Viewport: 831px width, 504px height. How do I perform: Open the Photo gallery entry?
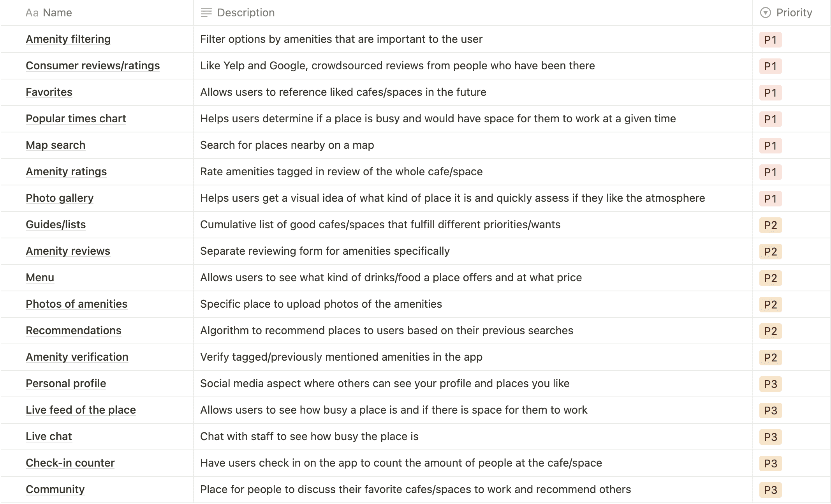coord(60,198)
